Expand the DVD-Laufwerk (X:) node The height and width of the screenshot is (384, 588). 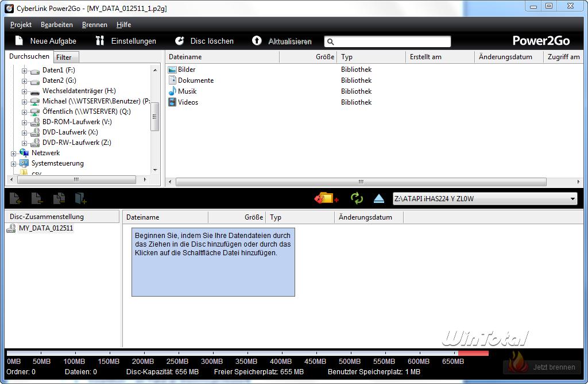pos(24,133)
